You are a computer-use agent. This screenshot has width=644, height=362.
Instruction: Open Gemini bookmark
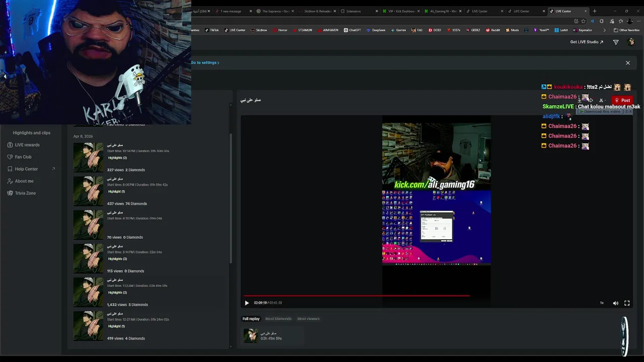pyautogui.click(x=398, y=30)
